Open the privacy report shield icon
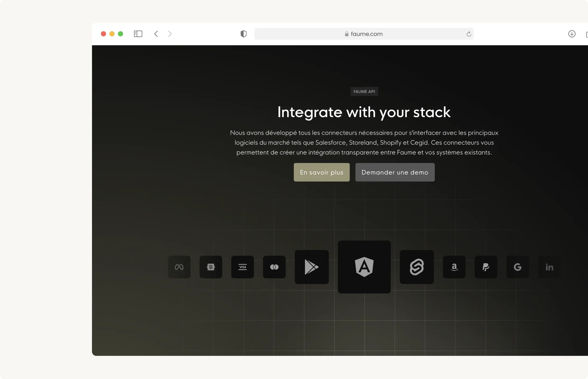This screenshot has height=379, width=588. click(x=243, y=34)
